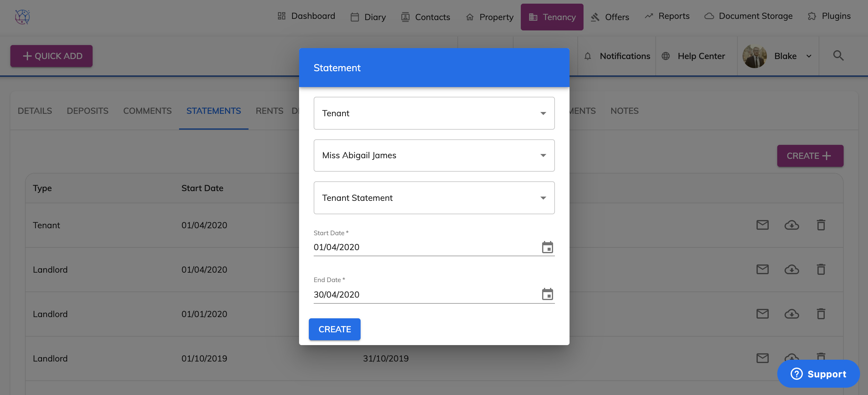This screenshot has width=868, height=395.
Task: Download the Landlord 01/04/2020 statement
Action: [x=792, y=269]
